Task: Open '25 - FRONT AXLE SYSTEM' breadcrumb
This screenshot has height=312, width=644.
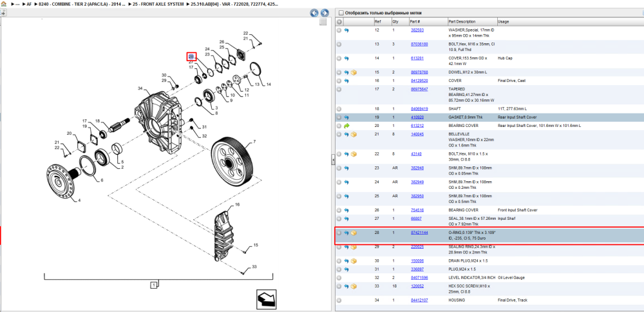Action: click(x=158, y=4)
